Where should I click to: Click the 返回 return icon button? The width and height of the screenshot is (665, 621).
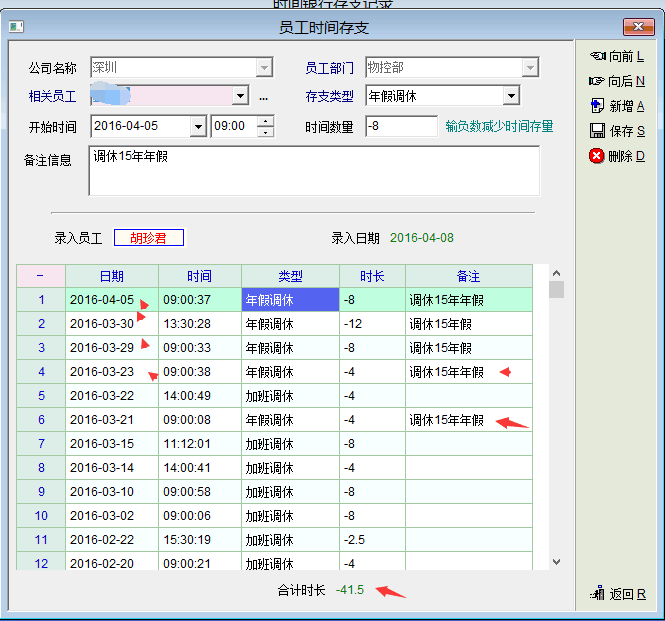[599, 594]
